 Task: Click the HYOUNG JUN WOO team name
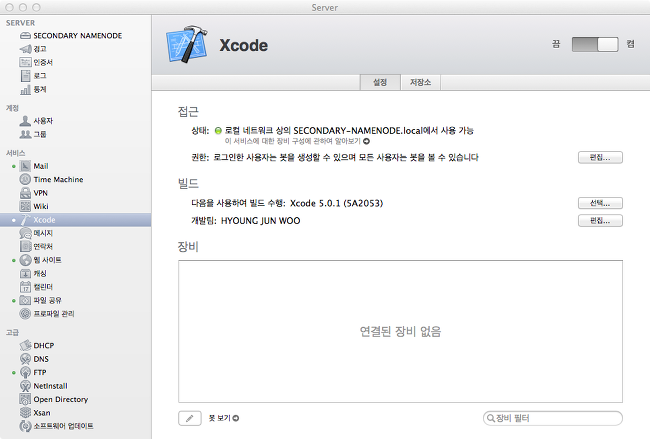(260, 221)
